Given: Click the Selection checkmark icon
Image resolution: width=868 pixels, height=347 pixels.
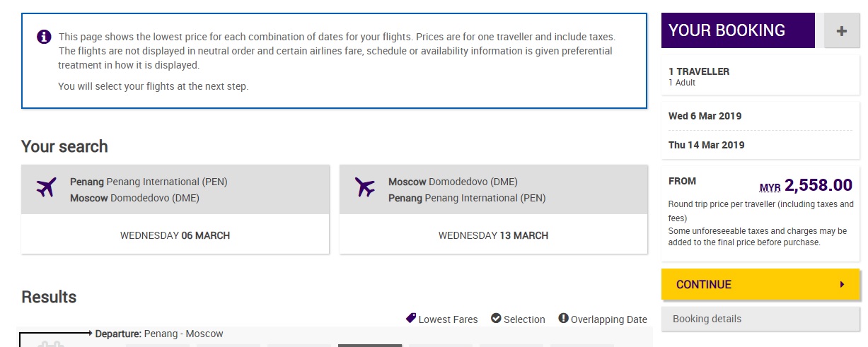Looking at the screenshot, I should click(496, 319).
